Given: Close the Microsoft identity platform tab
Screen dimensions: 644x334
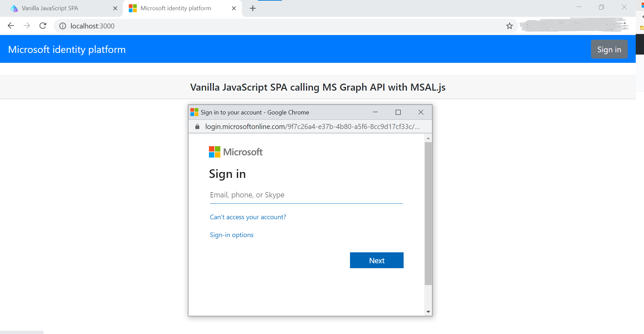Looking at the screenshot, I should (234, 8).
